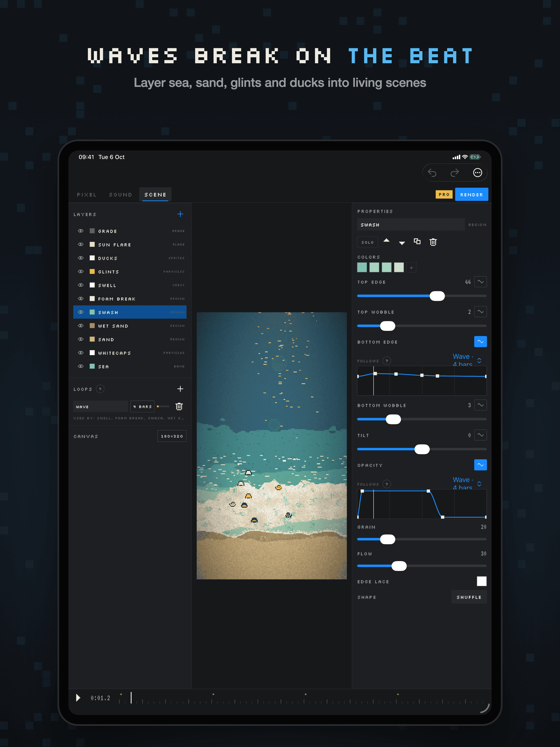Move the Swash layer up

pyautogui.click(x=387, y=241)
